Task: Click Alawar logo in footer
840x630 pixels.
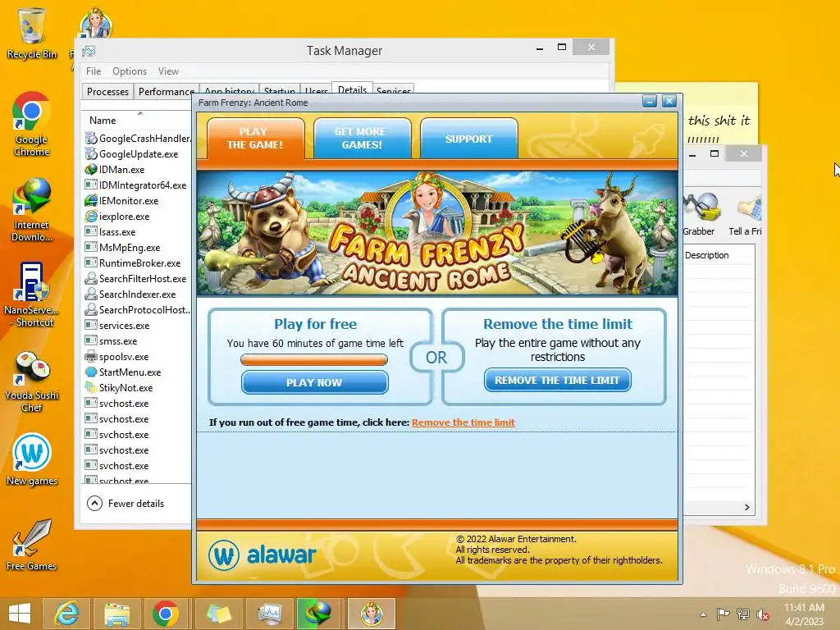Action: pyautogui.click(x=262, y=555)
